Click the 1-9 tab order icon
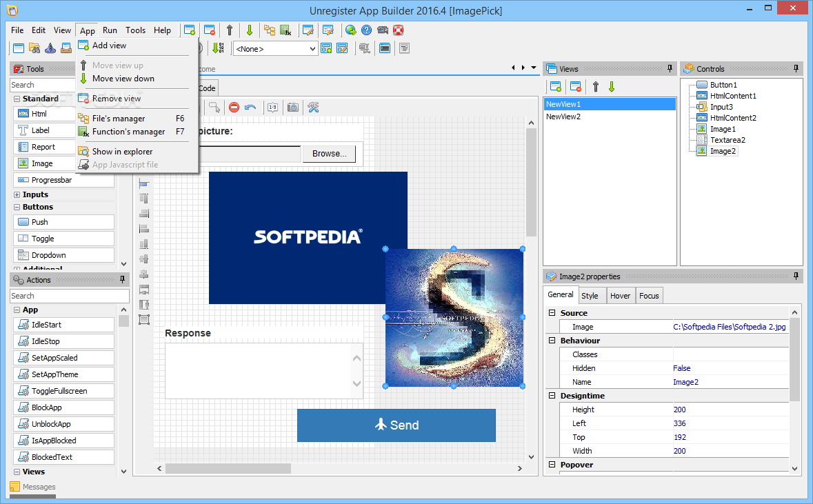Viewport: 813px width, 504px height. point(273,108)
